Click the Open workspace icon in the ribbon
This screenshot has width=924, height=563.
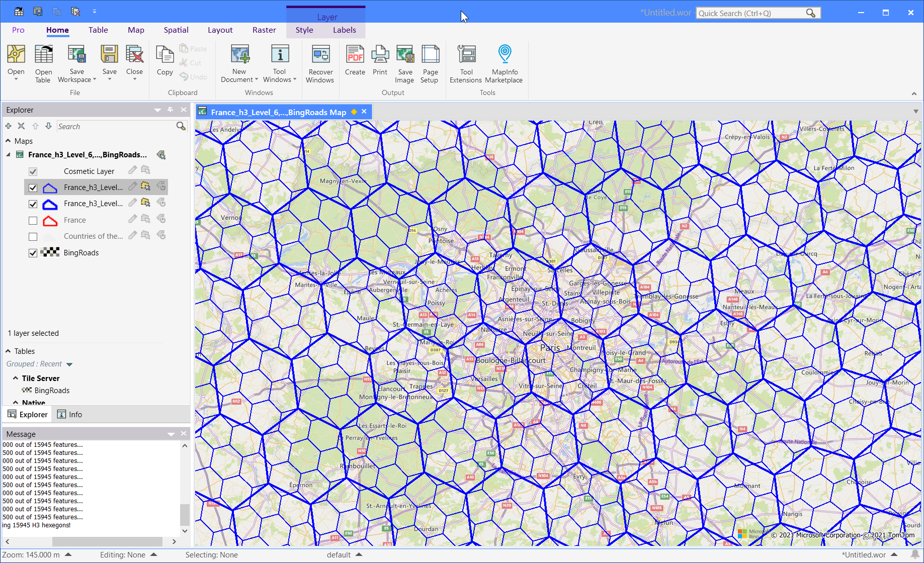[16, 54]
